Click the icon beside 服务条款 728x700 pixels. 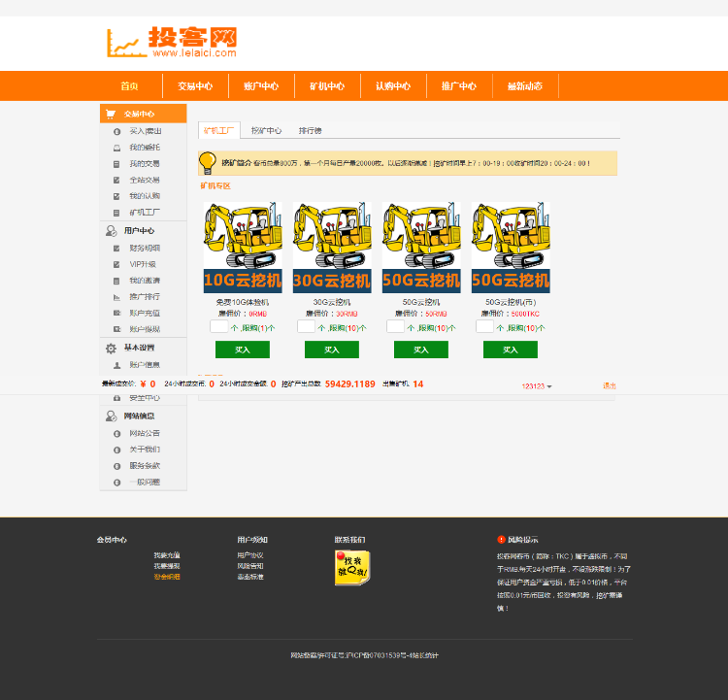(117, 466)
